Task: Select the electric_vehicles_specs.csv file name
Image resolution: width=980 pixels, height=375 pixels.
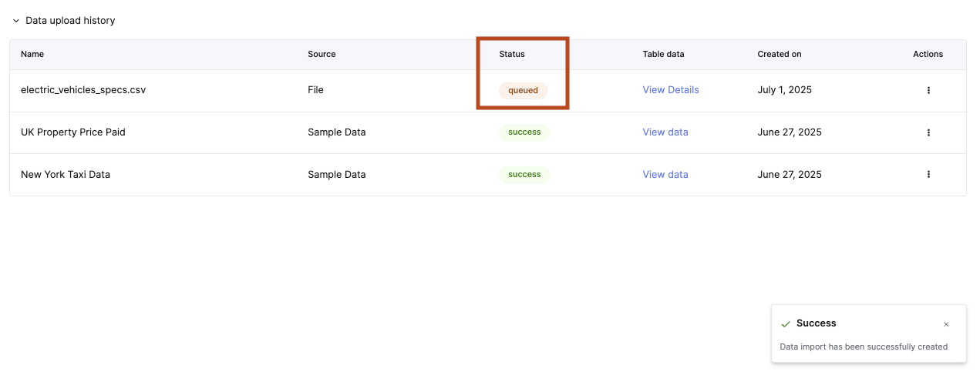Action: (x=83, y=90)
